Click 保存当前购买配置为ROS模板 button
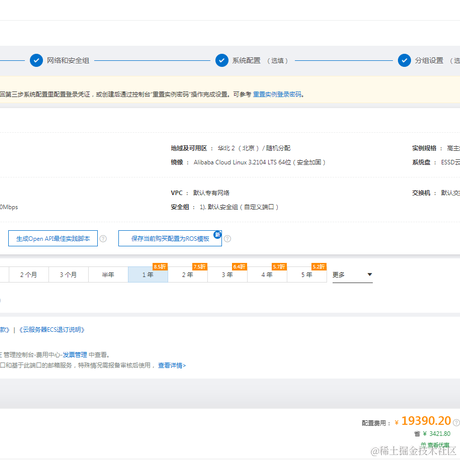This screenshot has height=460, width=460. 170,238
